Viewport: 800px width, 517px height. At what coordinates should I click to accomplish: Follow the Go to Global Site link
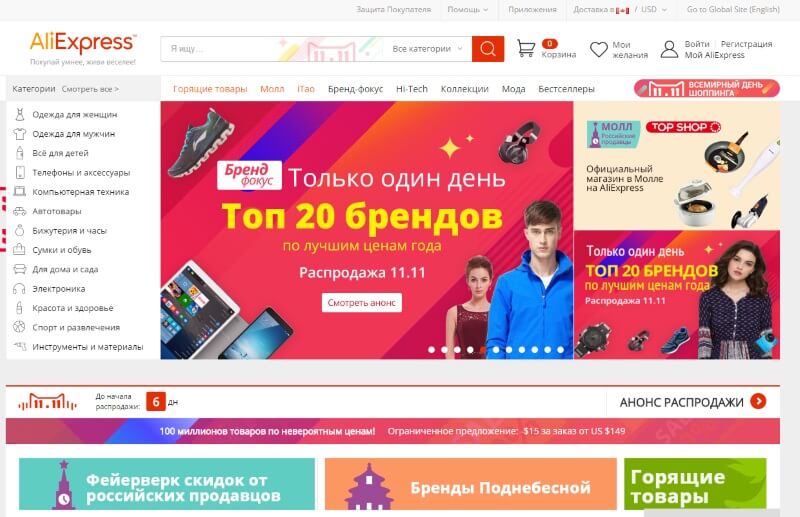(x=733, y=9)
